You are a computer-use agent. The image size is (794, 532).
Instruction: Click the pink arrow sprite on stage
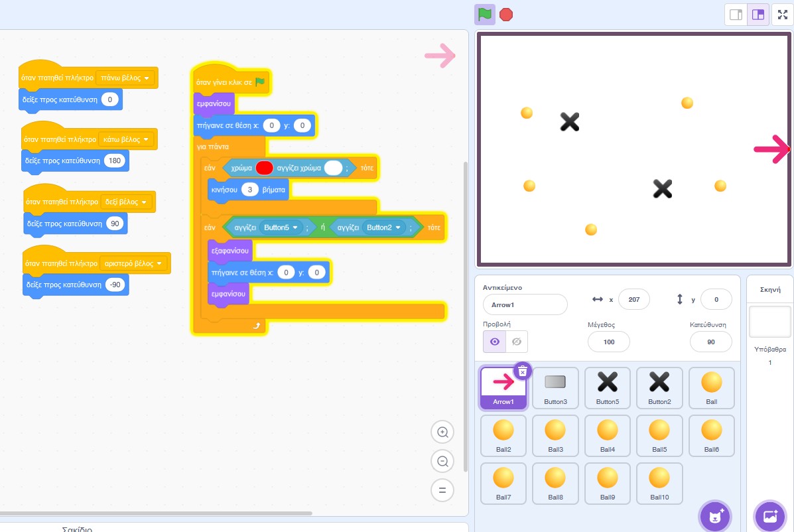[771, 149]
